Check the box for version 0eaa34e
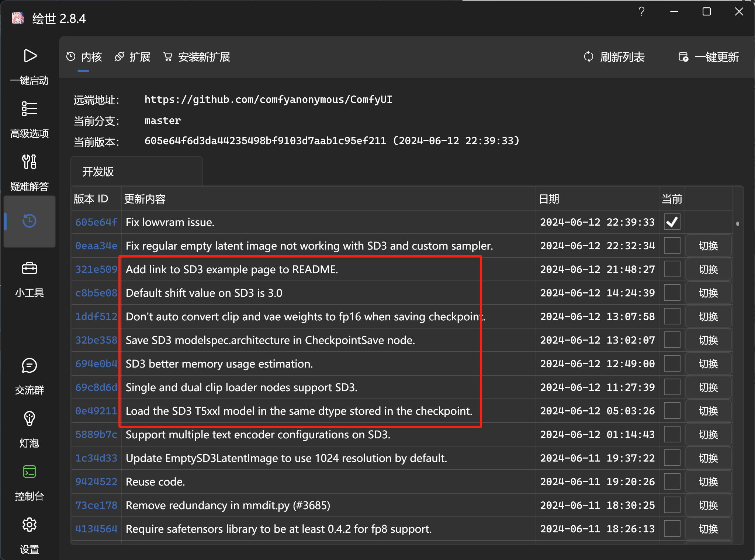This screenshot has width=755, height=560. click(672, 246)
